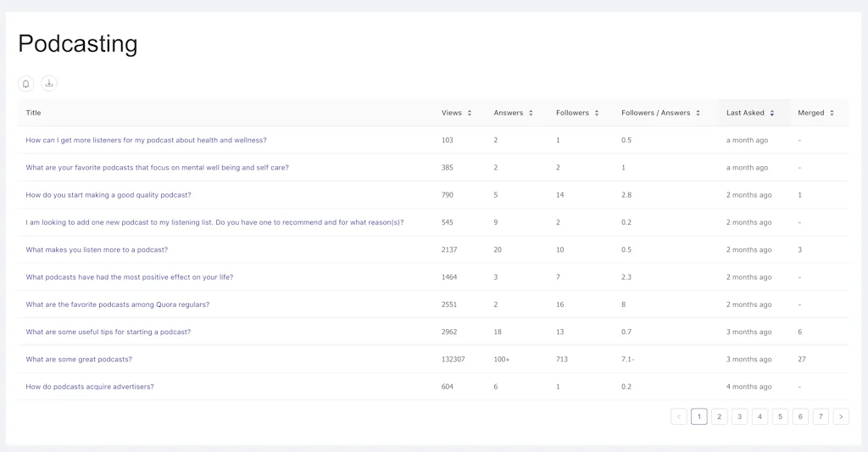Open 'What are some useful tips for starting a podcast?'
This screenshot has height=452, width=868.
tap(108, 332)
